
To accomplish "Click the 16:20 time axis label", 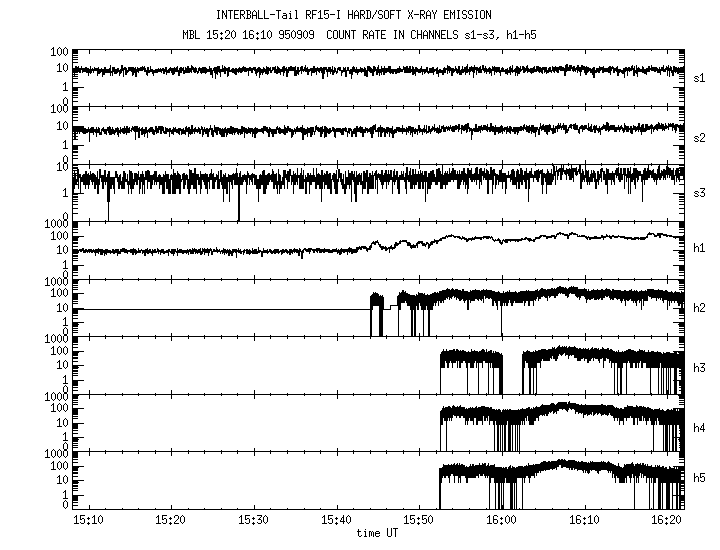I will [667, 521].
